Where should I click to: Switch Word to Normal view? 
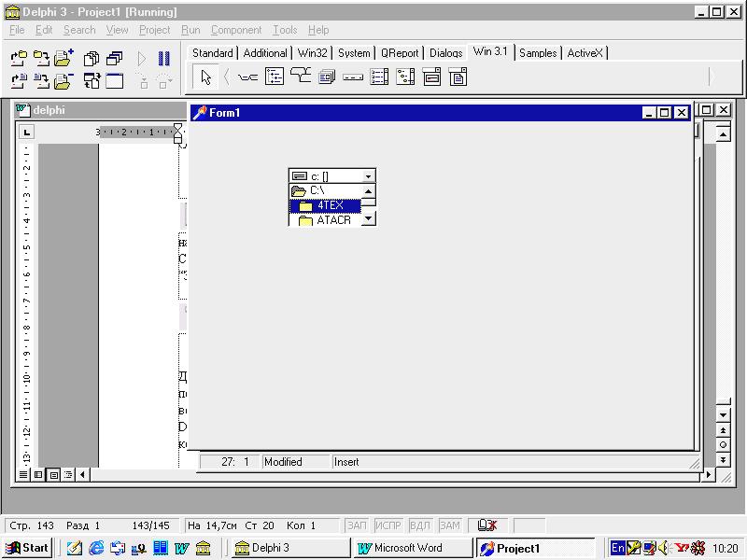[x=22, y=474]
